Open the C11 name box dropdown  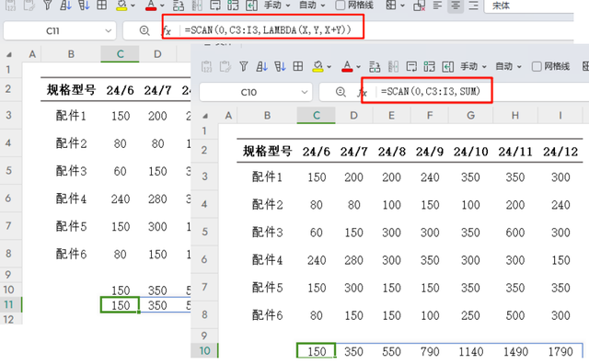coord(109,30)
